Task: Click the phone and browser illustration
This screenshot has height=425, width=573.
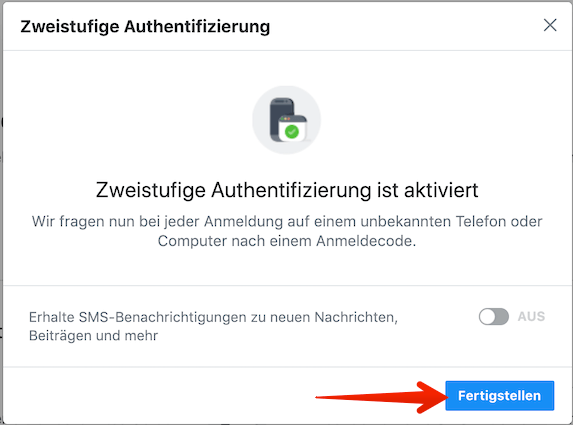Action: click(288, 120)
